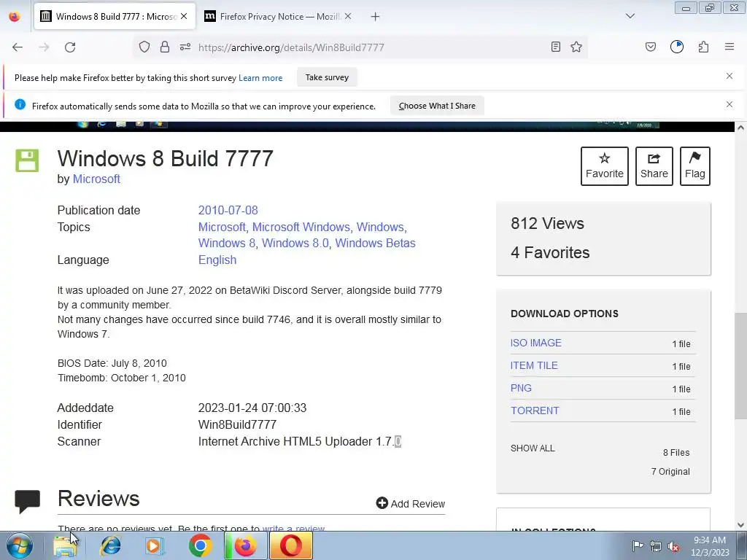Click SHOW ALL download files
Viewport: 747px width, 560px height.
(x=533, y=448)
